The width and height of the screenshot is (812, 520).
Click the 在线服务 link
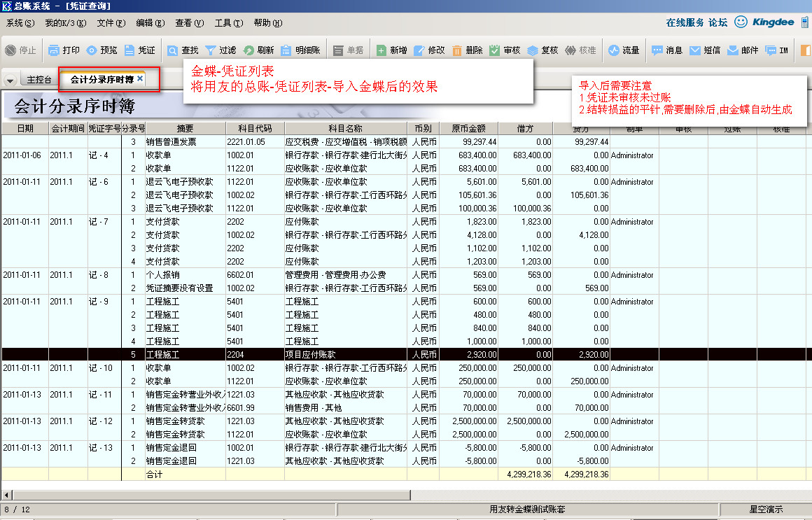685,22
